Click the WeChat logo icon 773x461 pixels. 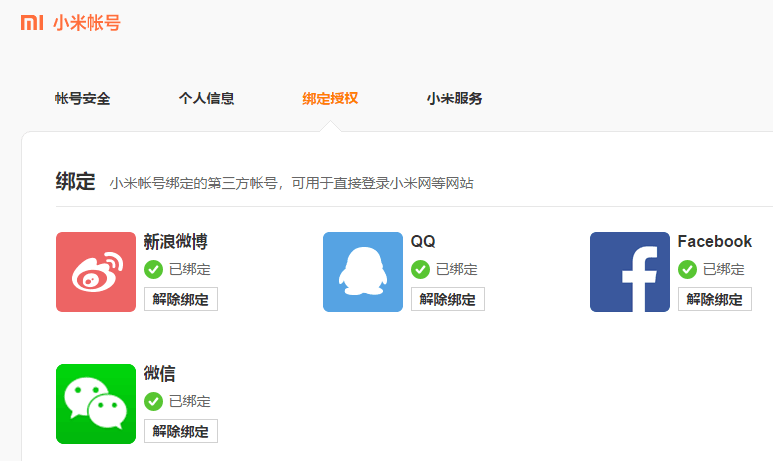(x=96, y=404)
